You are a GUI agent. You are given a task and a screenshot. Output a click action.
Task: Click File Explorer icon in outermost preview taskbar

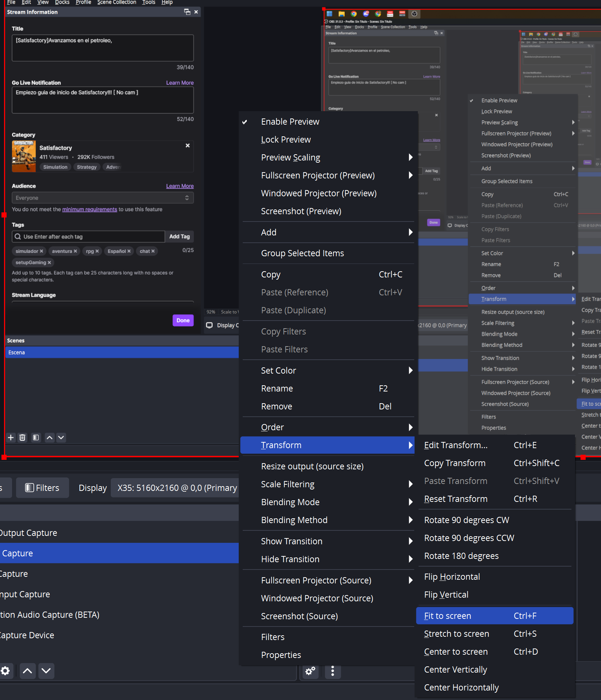341,14
